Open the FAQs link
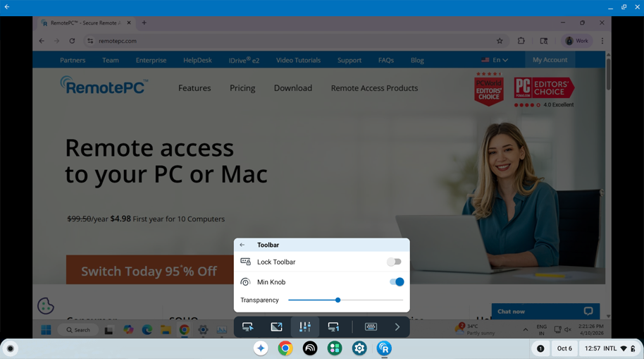Screen dimensions: 644x359 (x=386, y=60)
